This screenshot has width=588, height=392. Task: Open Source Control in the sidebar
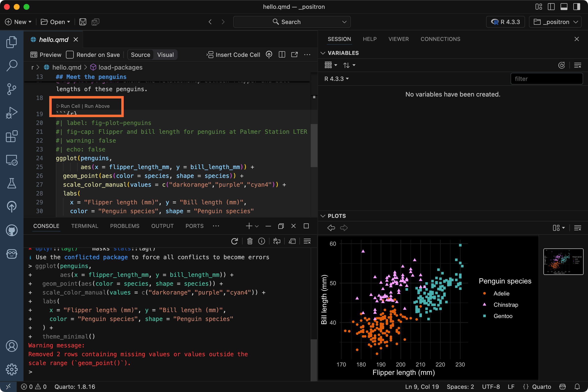[12, 89]
